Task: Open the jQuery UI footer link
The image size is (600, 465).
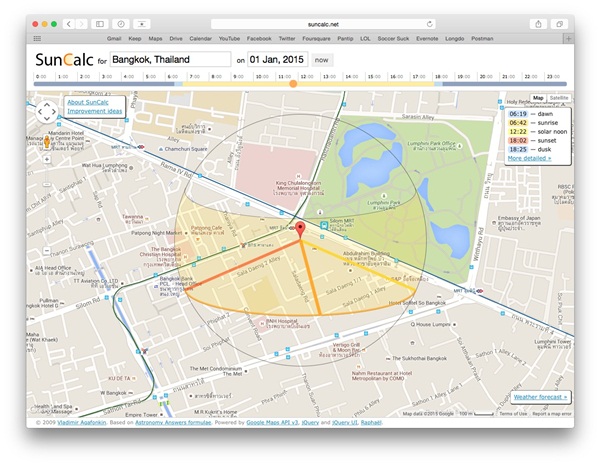Action: coord(345,423)
